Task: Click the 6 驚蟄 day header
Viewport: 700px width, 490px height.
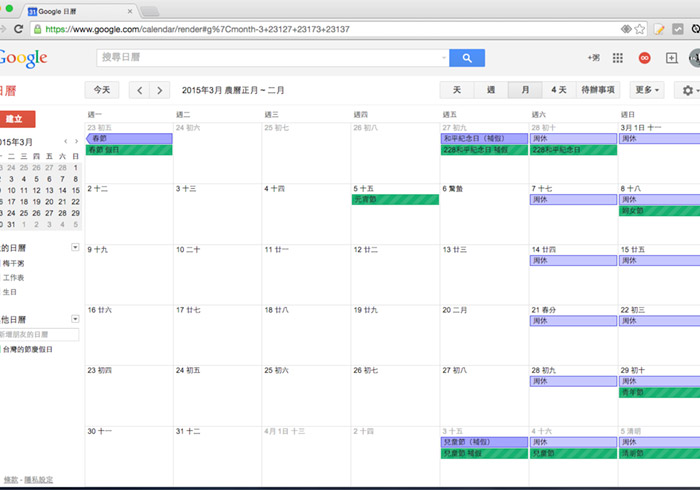Action: (x=453, y=189)
